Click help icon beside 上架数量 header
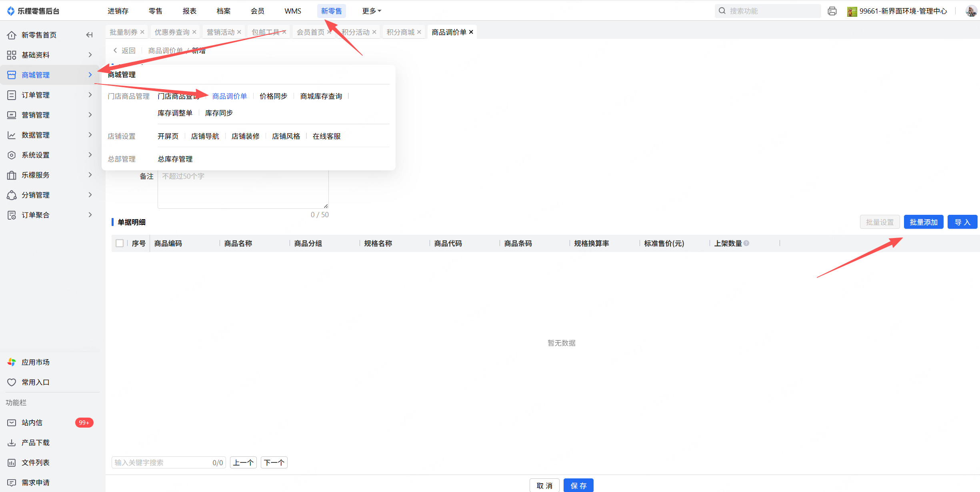This screenshot has height=492, width=980. pyautogui.click(x=746, y=243)
